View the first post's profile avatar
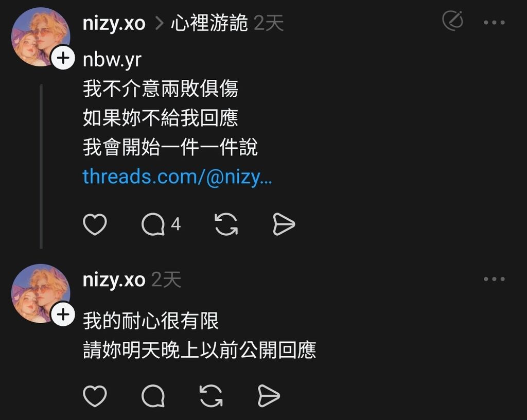This screenshot has height=420, width=527. tap(41, 37)
